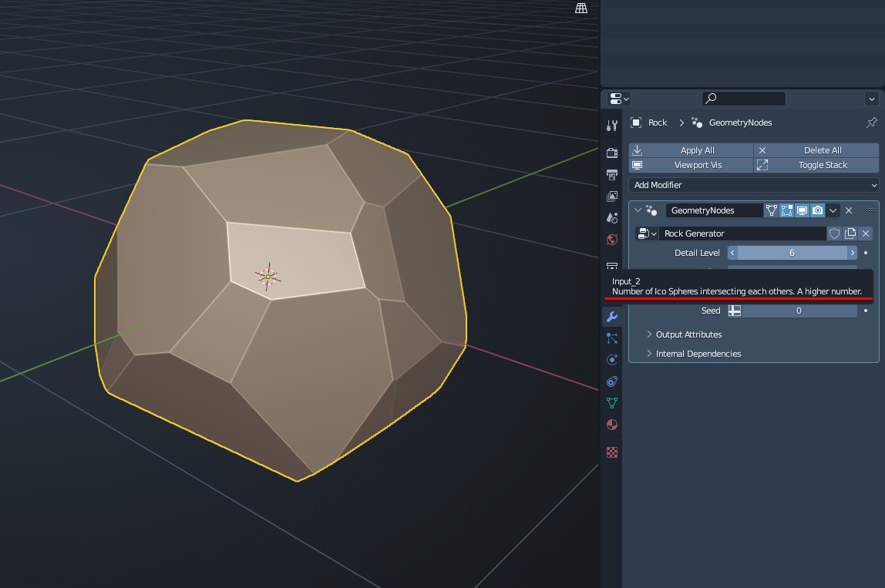Select the Modifier wrench tab
Viewport: 885px width, 588px height.
(612, 317)
